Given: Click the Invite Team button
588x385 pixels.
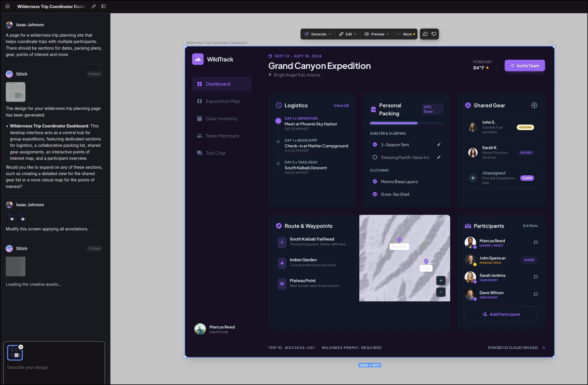Looking at the screenshot, I should (525, 65).
